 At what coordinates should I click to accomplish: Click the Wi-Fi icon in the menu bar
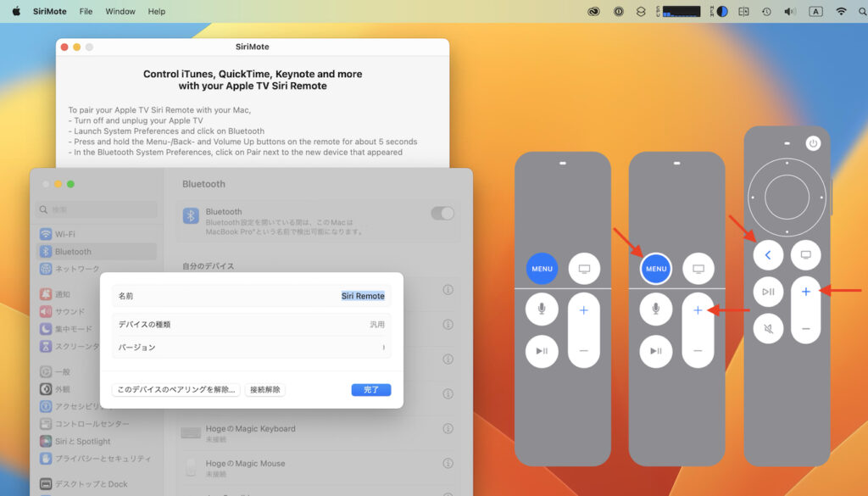point(841,12)
